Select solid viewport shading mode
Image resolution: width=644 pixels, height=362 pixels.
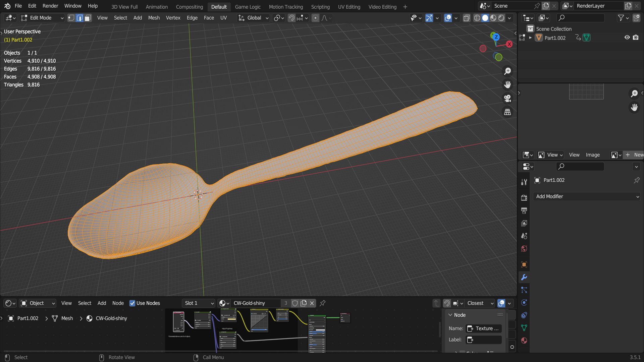pos(485,18)
